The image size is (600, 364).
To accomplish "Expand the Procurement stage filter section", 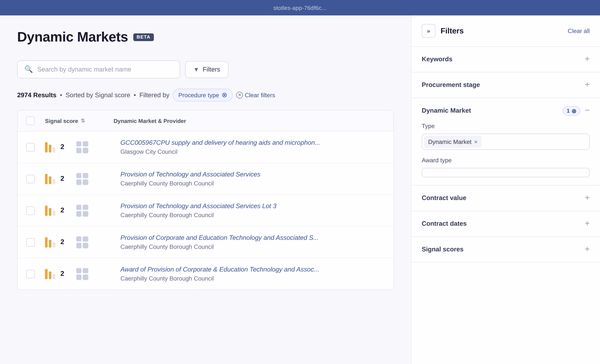I will tap(587, 85).
